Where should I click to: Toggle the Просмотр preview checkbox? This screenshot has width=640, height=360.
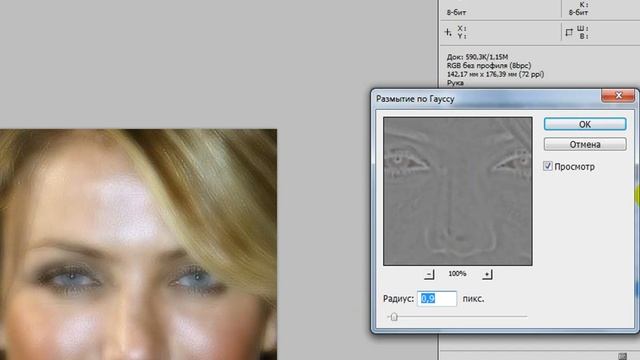coord(548,166)
